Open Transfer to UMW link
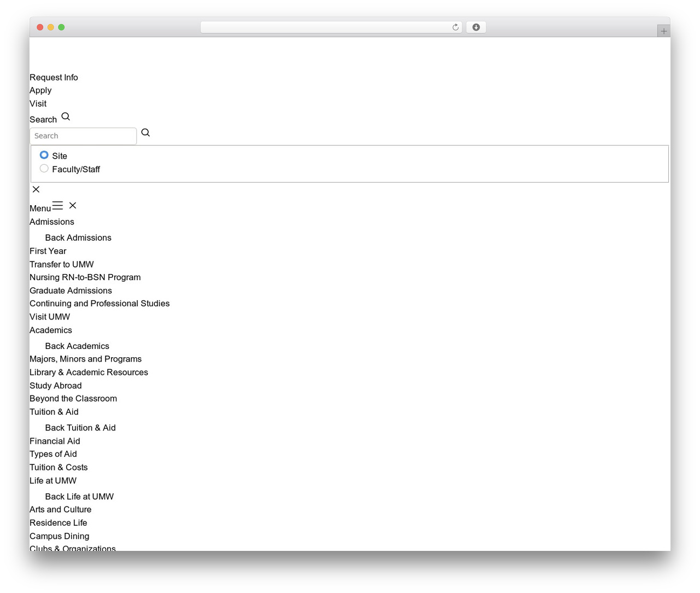The image size is (700, 593). 62,264
